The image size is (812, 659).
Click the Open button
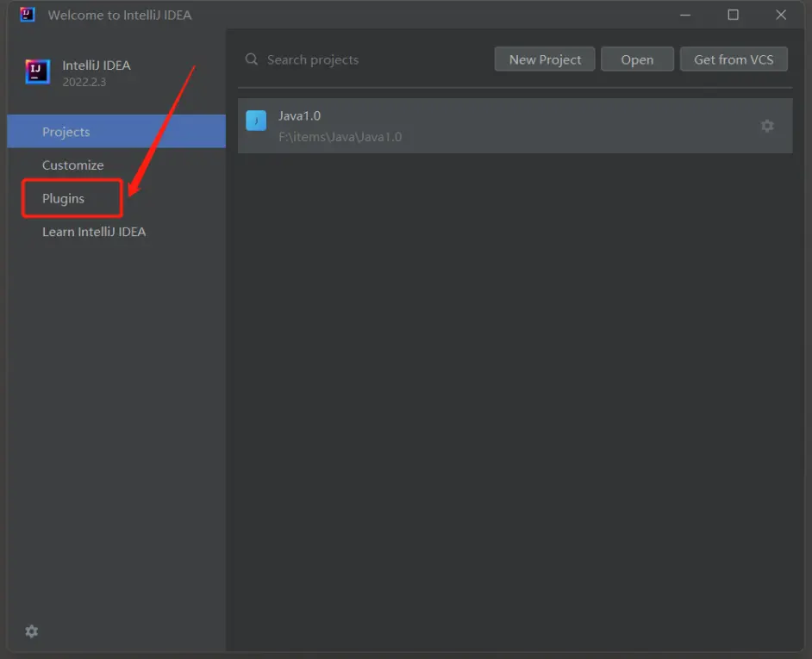click(637, 59)
